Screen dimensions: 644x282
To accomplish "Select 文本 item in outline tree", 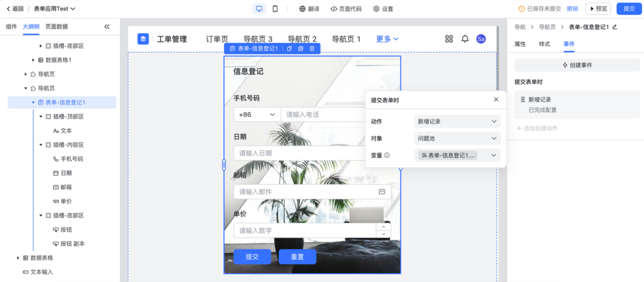I will 62,131.
